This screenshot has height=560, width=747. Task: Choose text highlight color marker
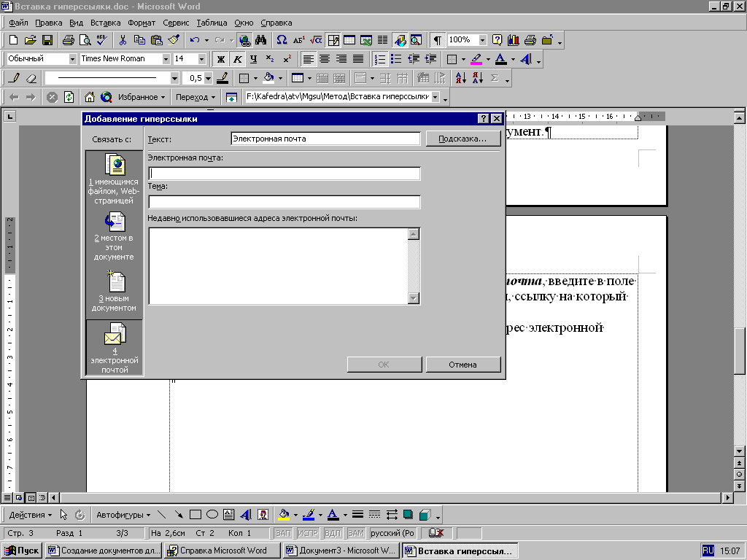(x=476, y=59)
